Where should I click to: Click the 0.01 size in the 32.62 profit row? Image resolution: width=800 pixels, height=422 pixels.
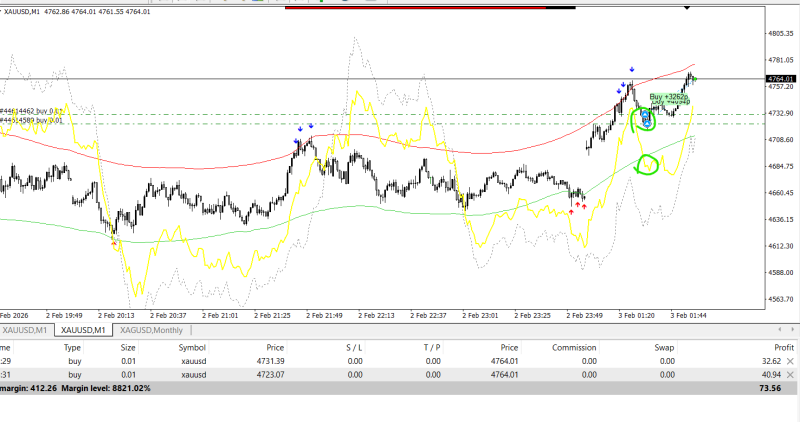(x=129, y=361)
